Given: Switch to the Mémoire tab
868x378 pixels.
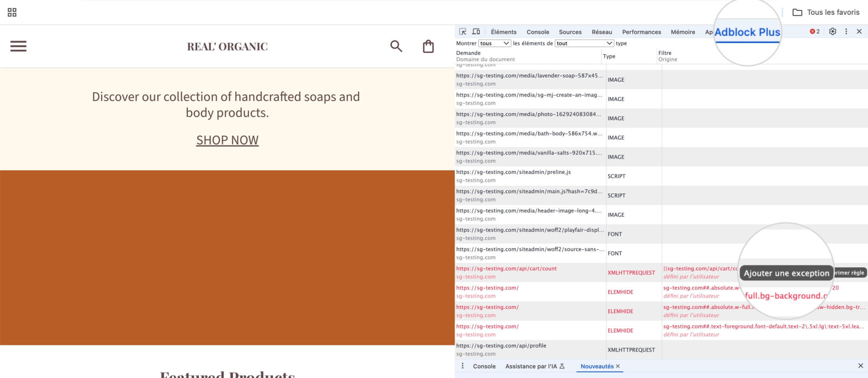Looking at the screenshot, I should [683, 32].
